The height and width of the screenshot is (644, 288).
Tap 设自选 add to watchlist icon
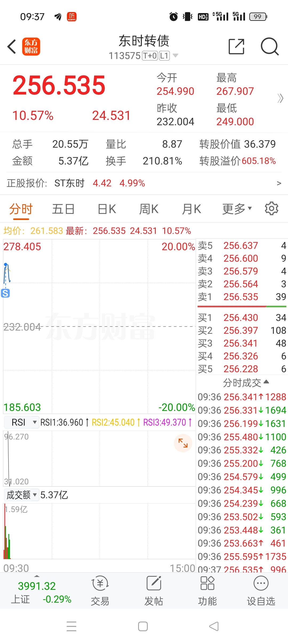(x=261, y=591)
